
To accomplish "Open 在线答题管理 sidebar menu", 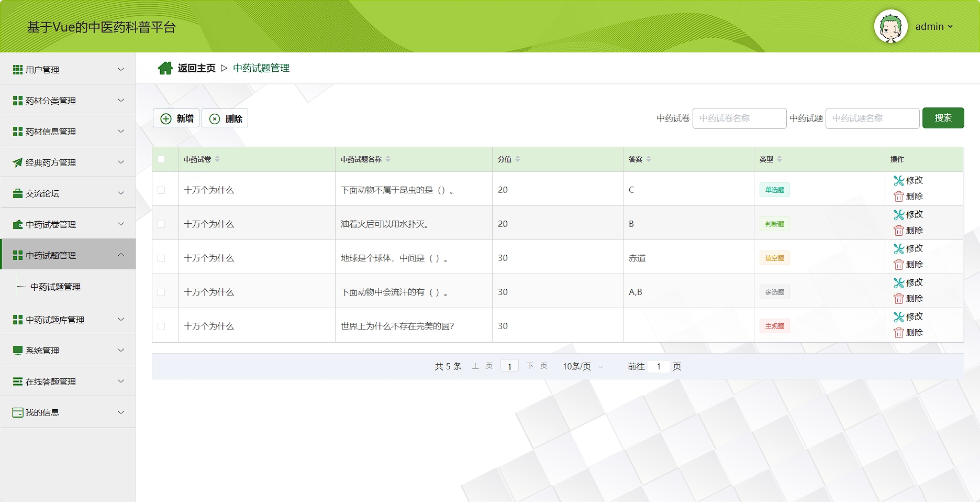I will tap(68, 381).
